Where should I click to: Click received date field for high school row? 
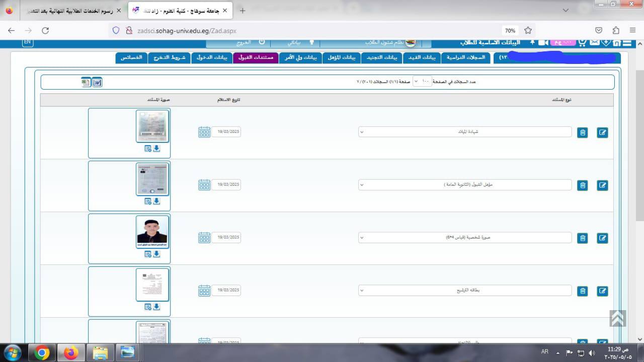(226, 185)
